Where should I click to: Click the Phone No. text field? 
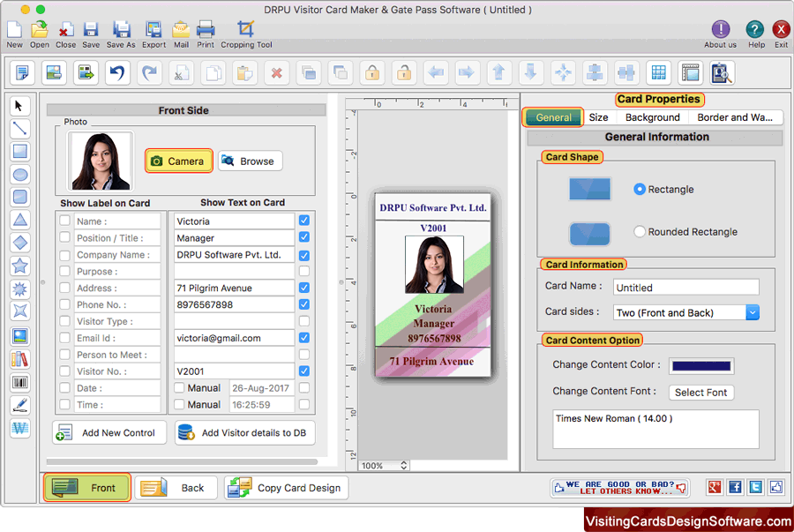(235, 304)
